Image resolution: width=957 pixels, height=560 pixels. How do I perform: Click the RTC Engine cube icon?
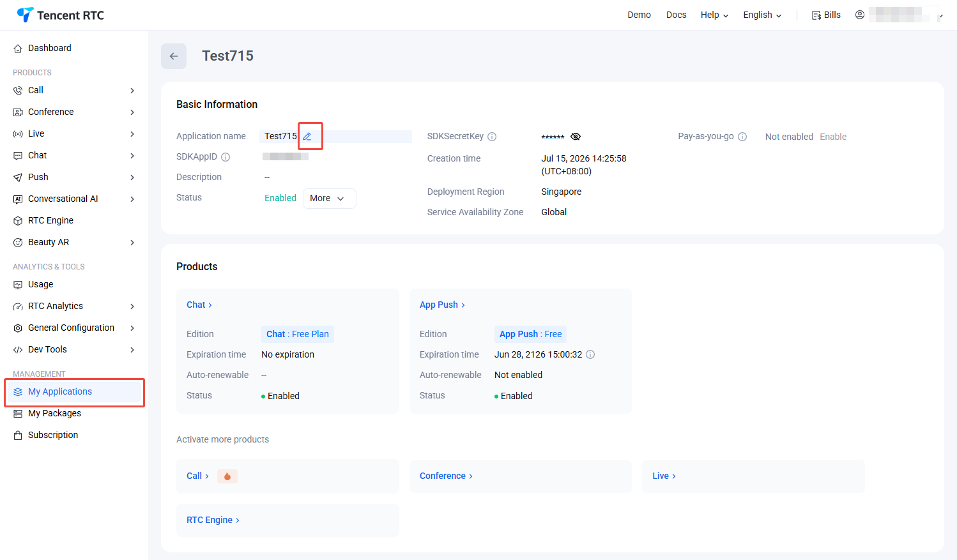pyautogui.click(x=18, y=221)
